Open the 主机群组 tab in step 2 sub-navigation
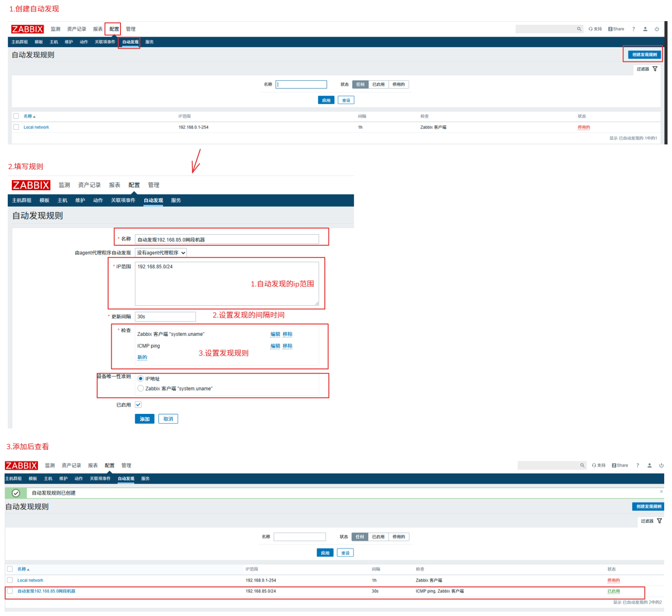This screenshot has width=672, height=616. (22, 200)
